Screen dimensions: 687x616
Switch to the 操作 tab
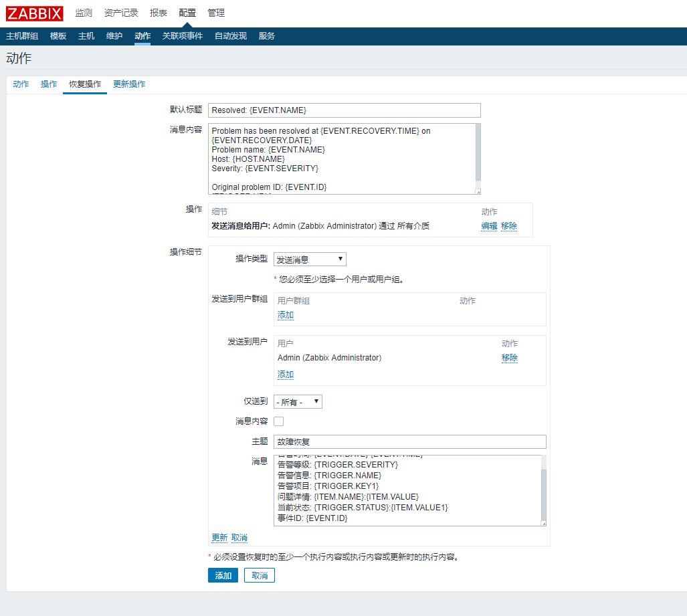(x=49, y=84)
